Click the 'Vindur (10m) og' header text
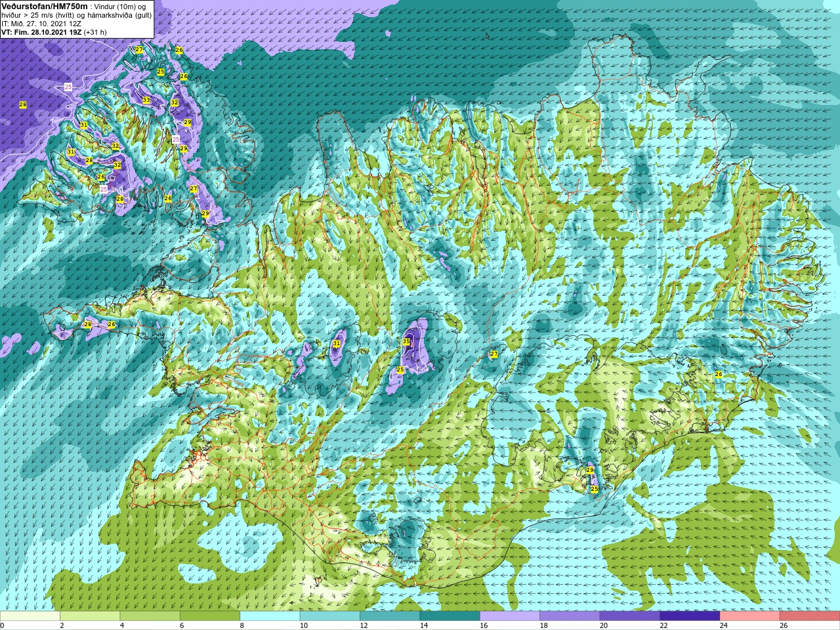This screenshot has width=840, height=630. [120, 7]
